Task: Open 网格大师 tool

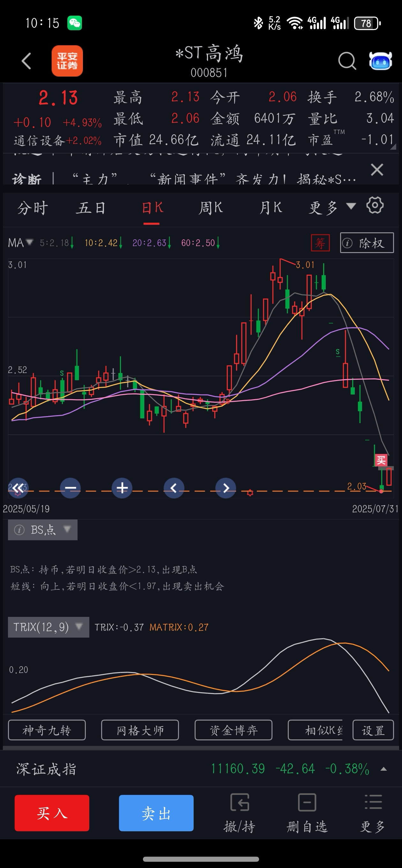Action: click(x=140, y=730)
